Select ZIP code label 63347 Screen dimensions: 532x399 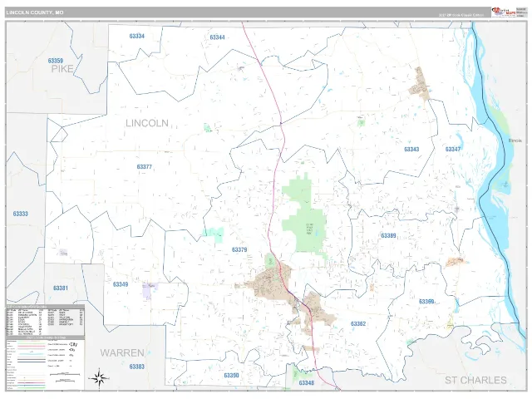pyautogui.click(x=453, y=150)
